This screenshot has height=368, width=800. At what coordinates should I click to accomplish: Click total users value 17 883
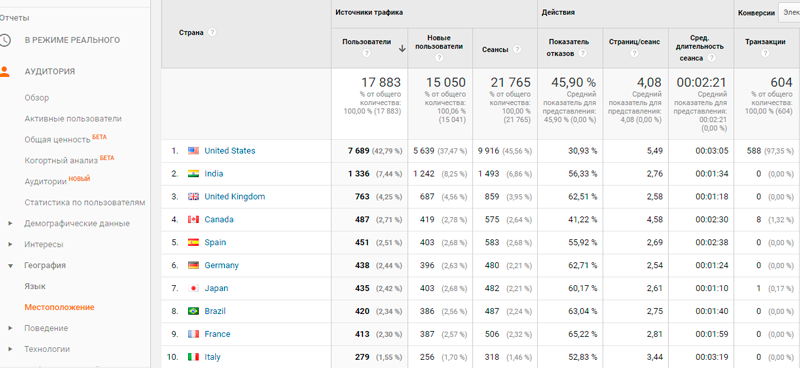[x=381, y=82]
